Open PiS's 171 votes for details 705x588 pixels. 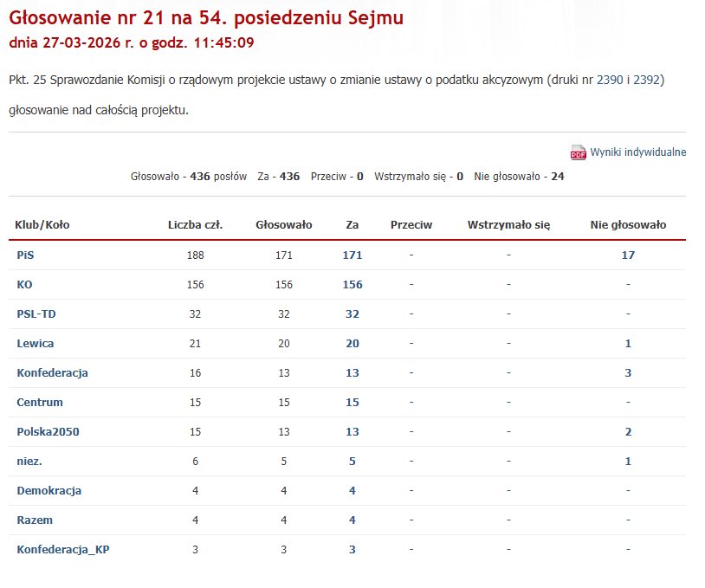pos(352,255)
